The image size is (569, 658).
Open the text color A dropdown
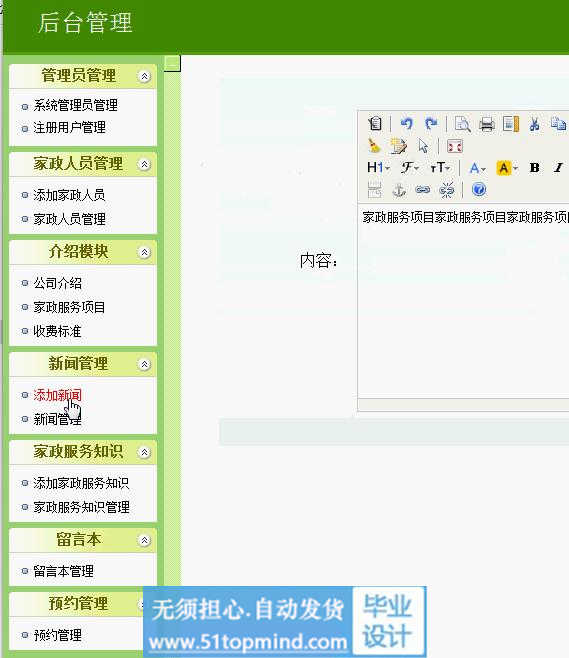coord(477,168)
